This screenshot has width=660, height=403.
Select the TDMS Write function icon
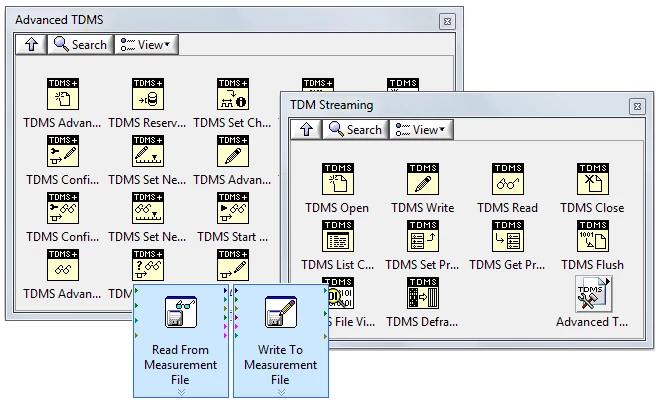[422, 180]
